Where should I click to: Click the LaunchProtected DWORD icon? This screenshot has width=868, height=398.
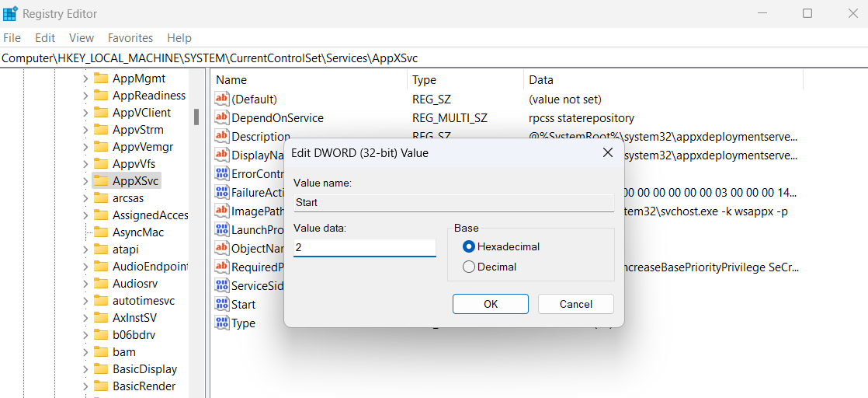point(222,229)
